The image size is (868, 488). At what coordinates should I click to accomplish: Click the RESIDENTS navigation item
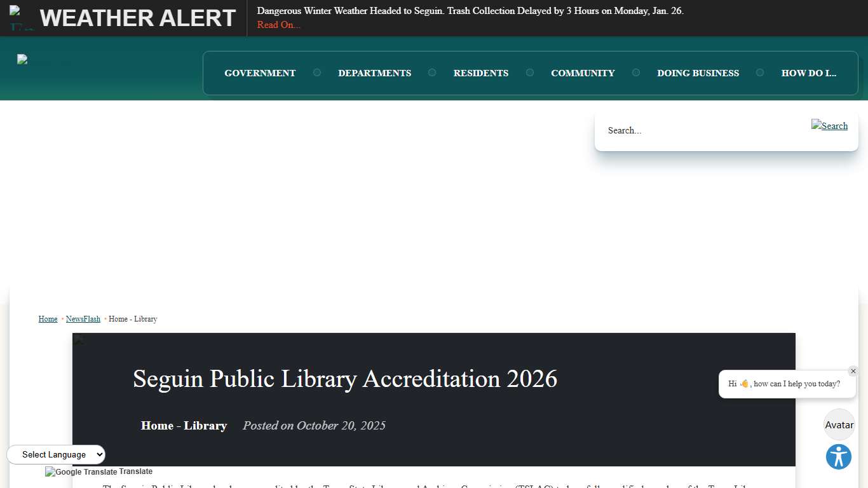pos(481,72)
